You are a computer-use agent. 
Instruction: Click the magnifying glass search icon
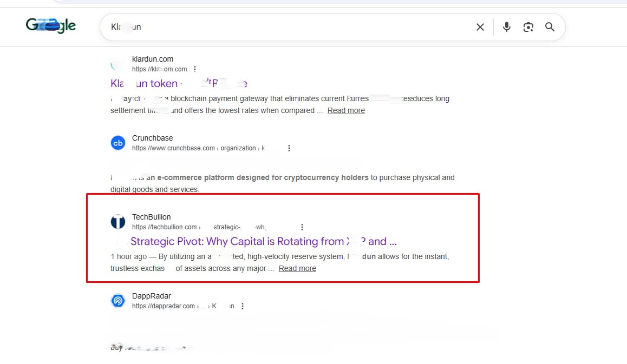click(x=550, y=27)
